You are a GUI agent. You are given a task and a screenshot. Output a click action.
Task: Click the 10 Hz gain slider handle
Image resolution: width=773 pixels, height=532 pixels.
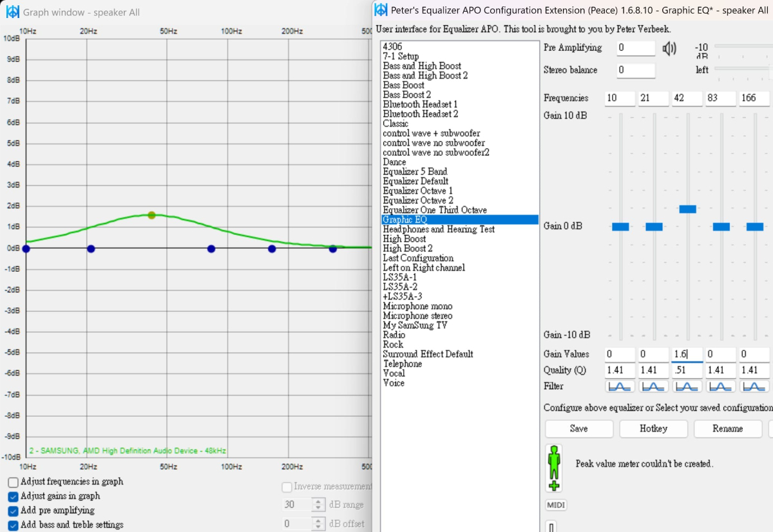point(620,227)
